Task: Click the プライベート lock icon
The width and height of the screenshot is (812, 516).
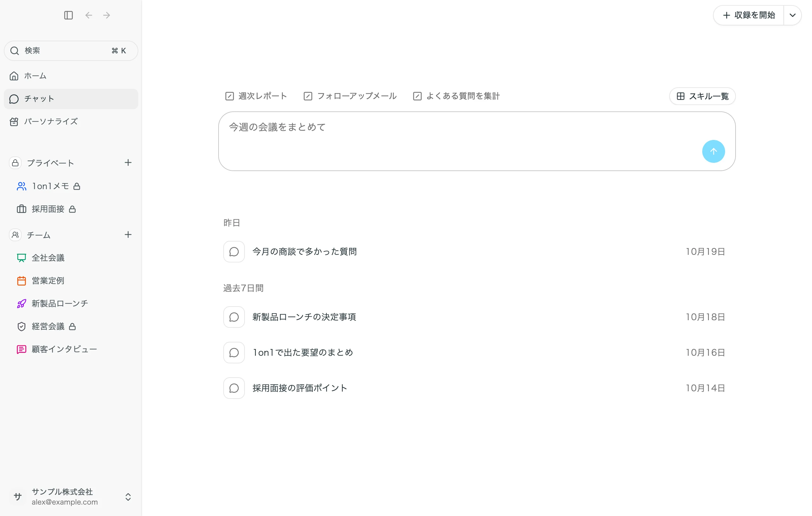Action: 15,163
